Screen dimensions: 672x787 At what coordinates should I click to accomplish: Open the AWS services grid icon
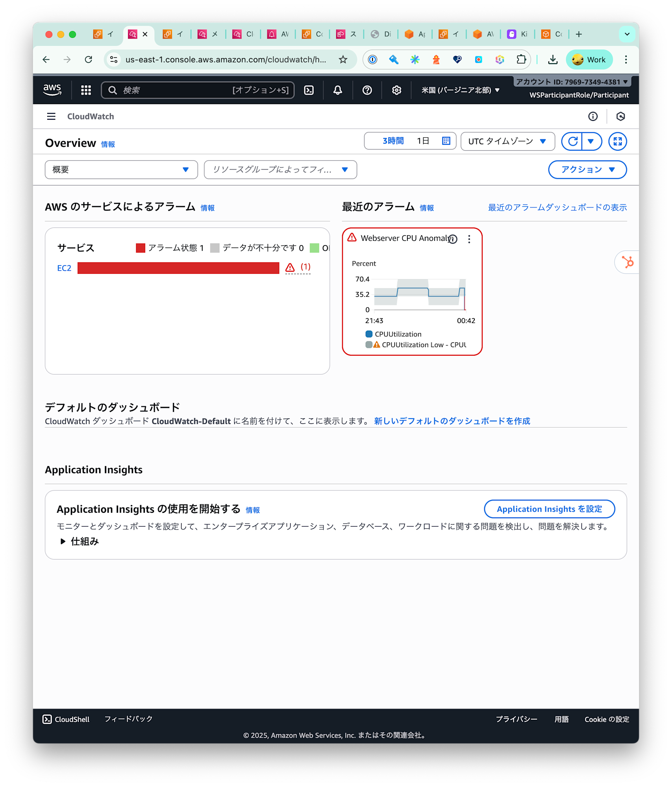coord(85,90)
